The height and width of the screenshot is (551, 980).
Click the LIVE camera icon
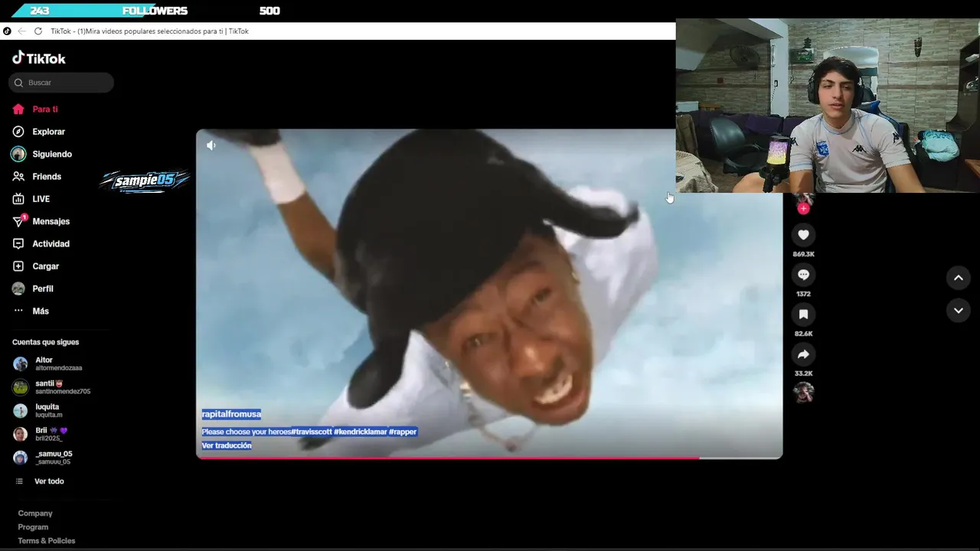pyautogui.click(x=18, y=199)
